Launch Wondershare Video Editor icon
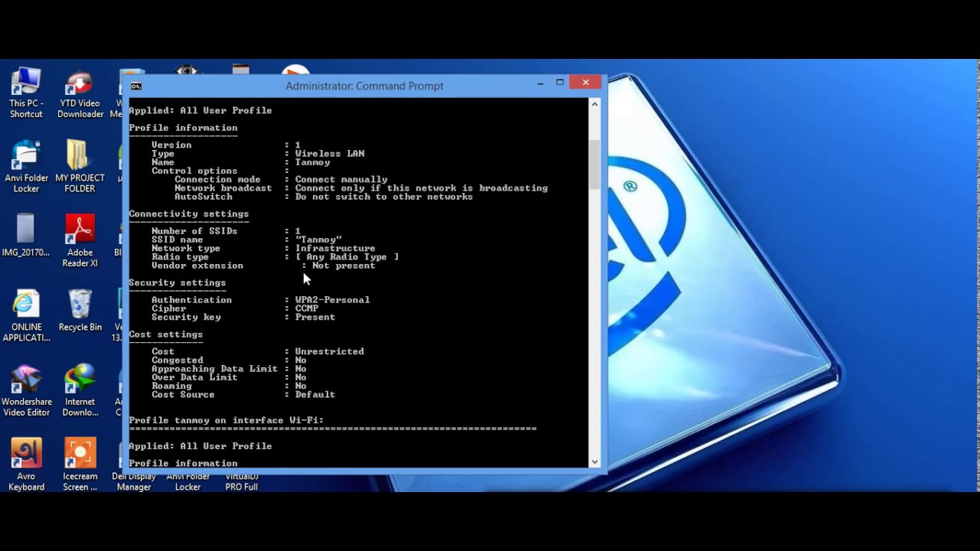Image resolution: width=980 pixels, height=551 pixels. coord(26,390)
